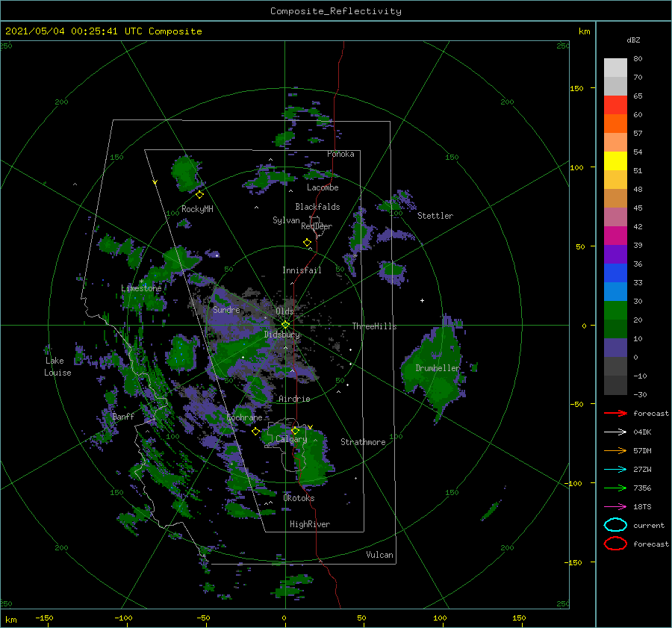Click the green 7356 arrow icon
This screenshot has width=672, height=628.
point(615,488)
